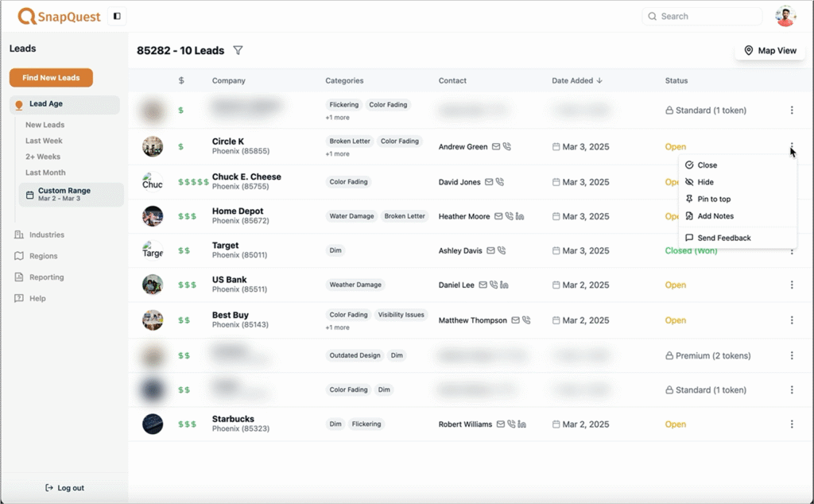The height and width of the screenshot is (504, 814).
Task: Open the Circle K lead thumbnail
Action: 153,146
